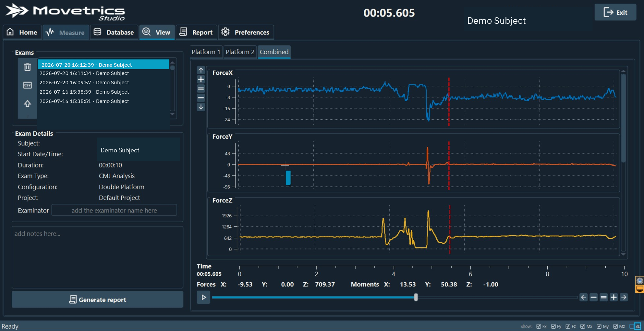
Task: Go to the Home tab
Action: [x=22, y=32]
